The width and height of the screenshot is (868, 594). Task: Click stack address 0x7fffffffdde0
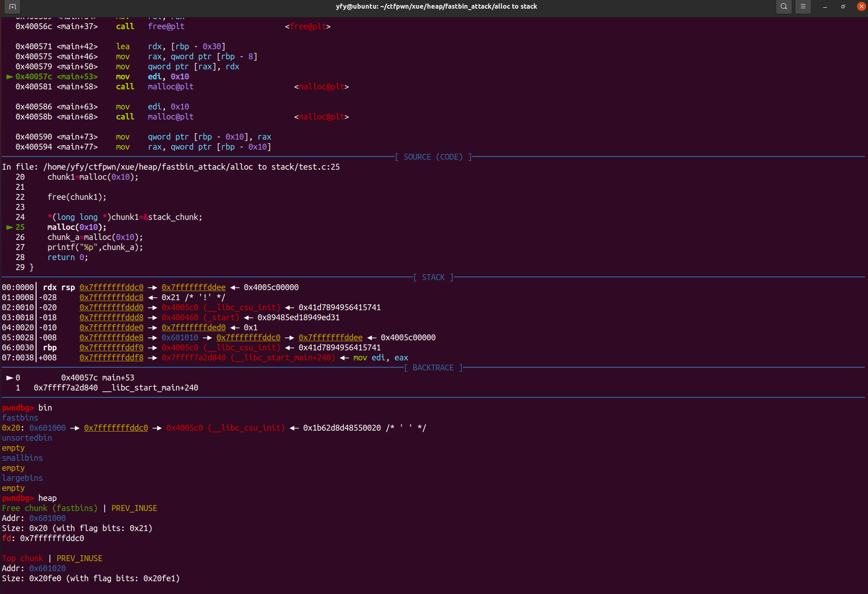(111, 328)
